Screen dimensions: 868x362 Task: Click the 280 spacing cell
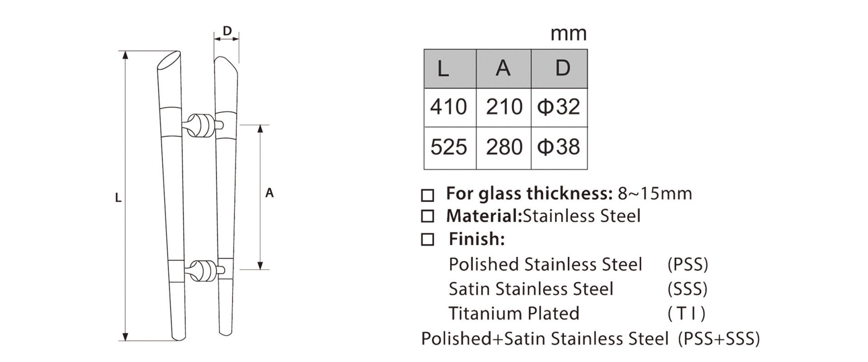click(504, 148)
